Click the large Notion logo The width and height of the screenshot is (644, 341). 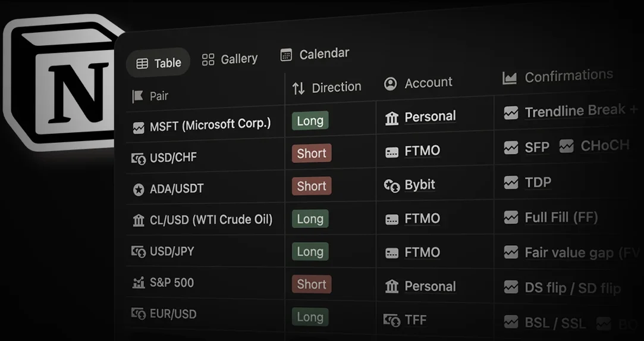[62, 82]
